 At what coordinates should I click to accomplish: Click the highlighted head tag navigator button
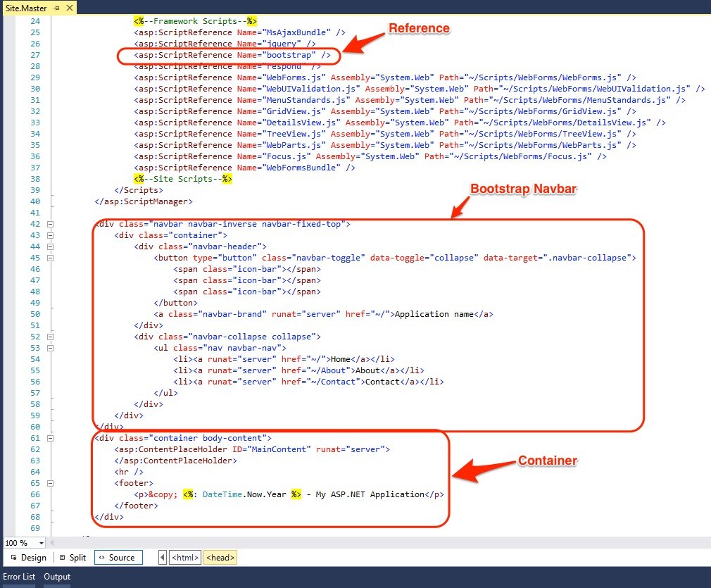[220, 557]
